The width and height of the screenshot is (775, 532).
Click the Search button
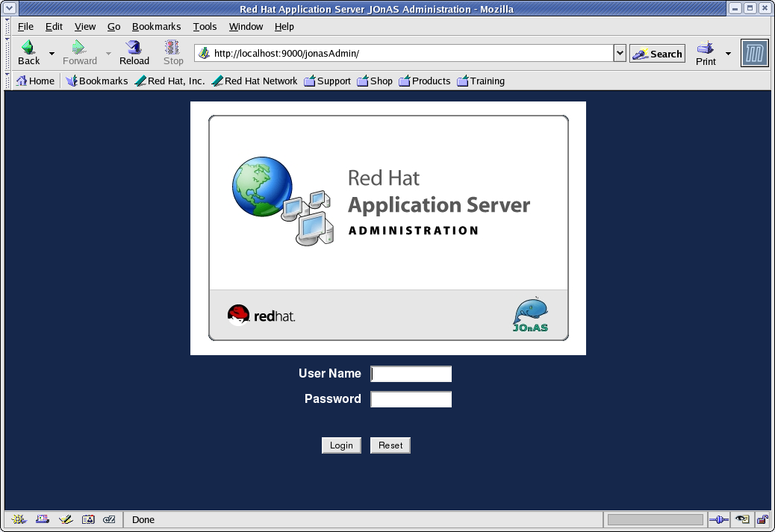657,53
